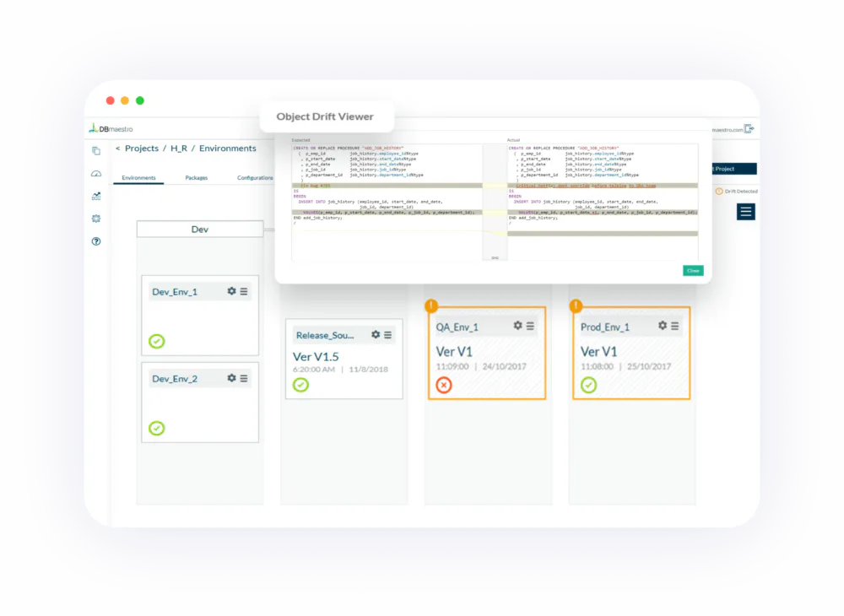Open Dev_Env_1 settings gear
The image size is (844, 616).
(231, 291)
